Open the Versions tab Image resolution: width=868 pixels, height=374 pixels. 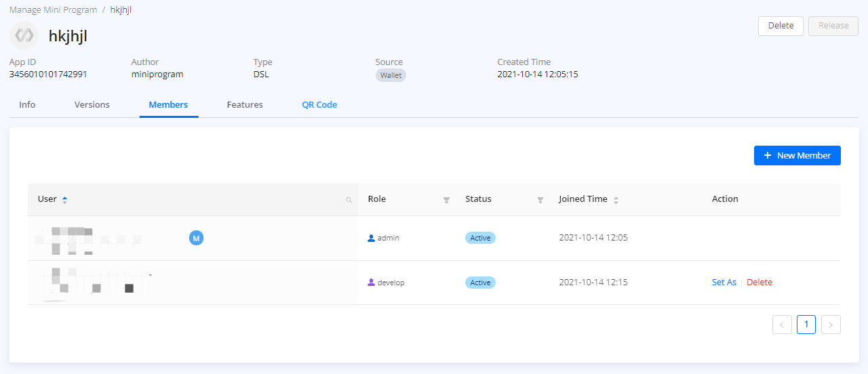pyautogui.click(x=92, y=105)
